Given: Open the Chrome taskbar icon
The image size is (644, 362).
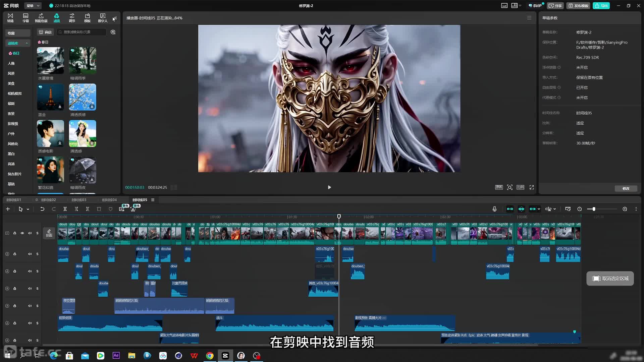Looking at the screenshot, I should point(210,356).
